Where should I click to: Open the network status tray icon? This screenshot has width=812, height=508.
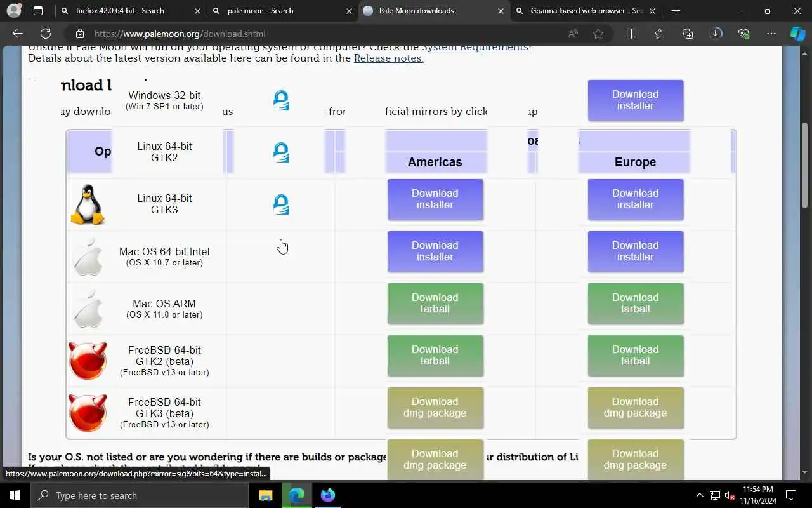point(715,495)
